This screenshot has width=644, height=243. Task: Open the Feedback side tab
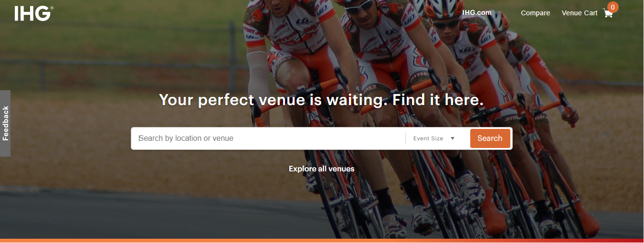coord(5,123)
